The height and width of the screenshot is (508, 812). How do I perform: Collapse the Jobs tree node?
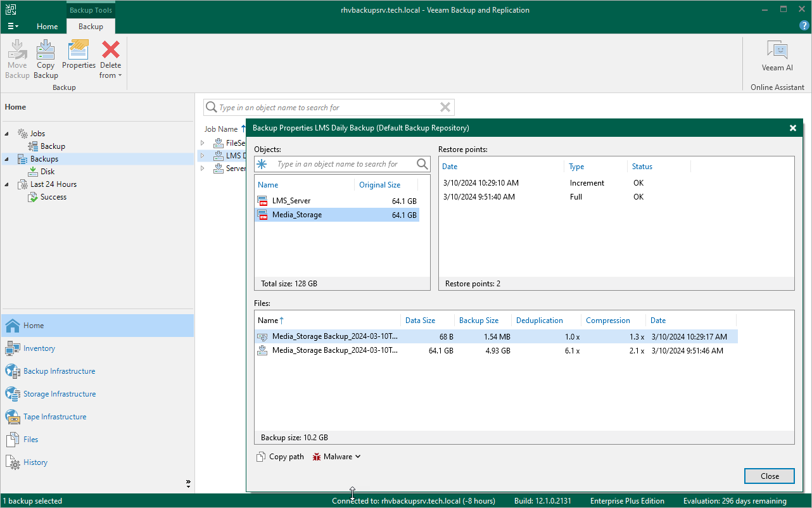pos(7,134)
